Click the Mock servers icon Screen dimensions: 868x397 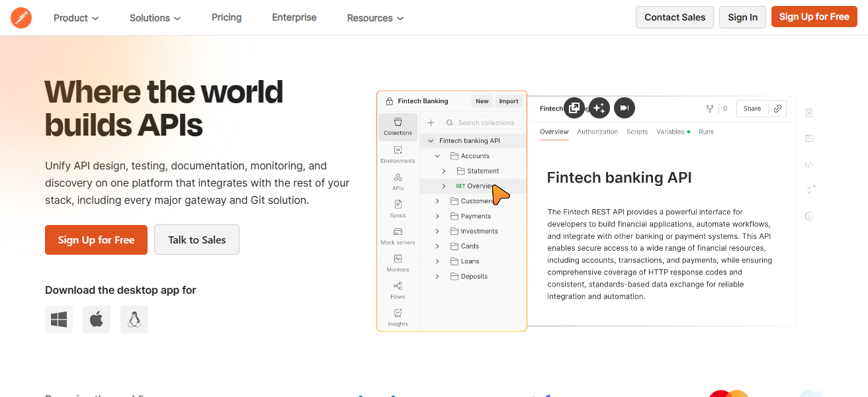[x=398, y=236]
